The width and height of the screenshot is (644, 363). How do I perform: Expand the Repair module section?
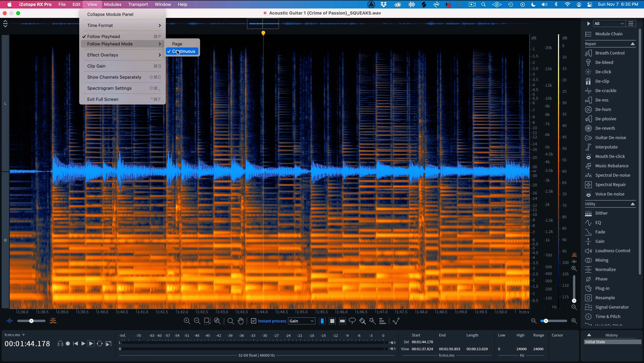click(633, 43)
